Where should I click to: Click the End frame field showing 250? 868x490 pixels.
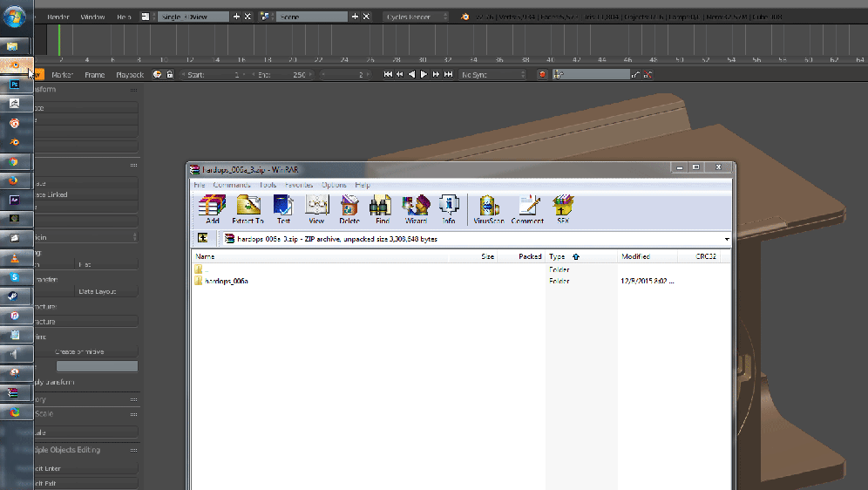pos(286,75)
